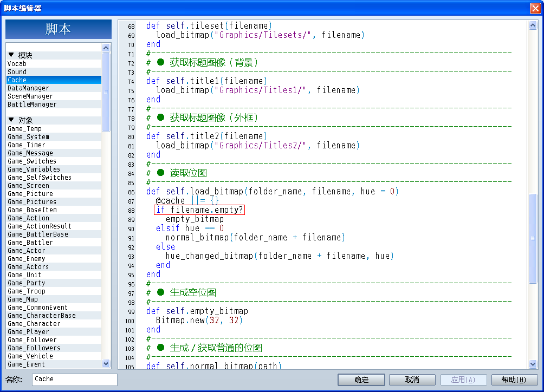Select Game_SelfSwitches in script list
The height and width of the screenshot is (392, 544).
point(54,178)
